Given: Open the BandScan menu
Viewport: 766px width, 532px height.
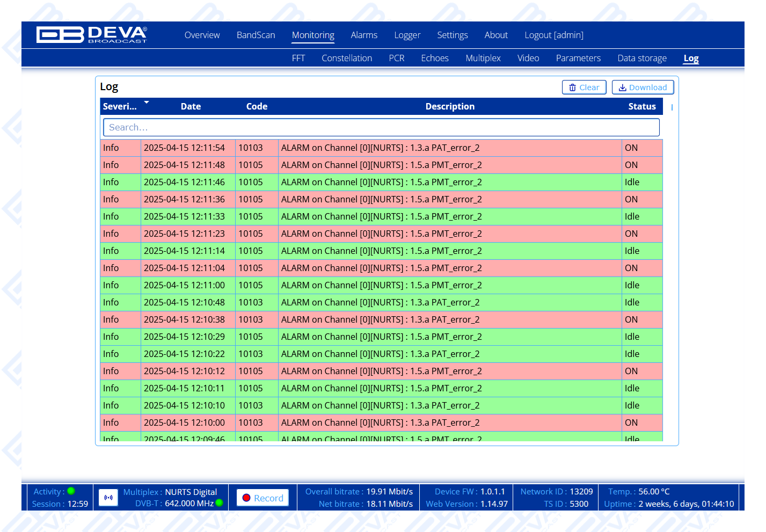Looking at the screenshot, I should click(x=256, y=35).
